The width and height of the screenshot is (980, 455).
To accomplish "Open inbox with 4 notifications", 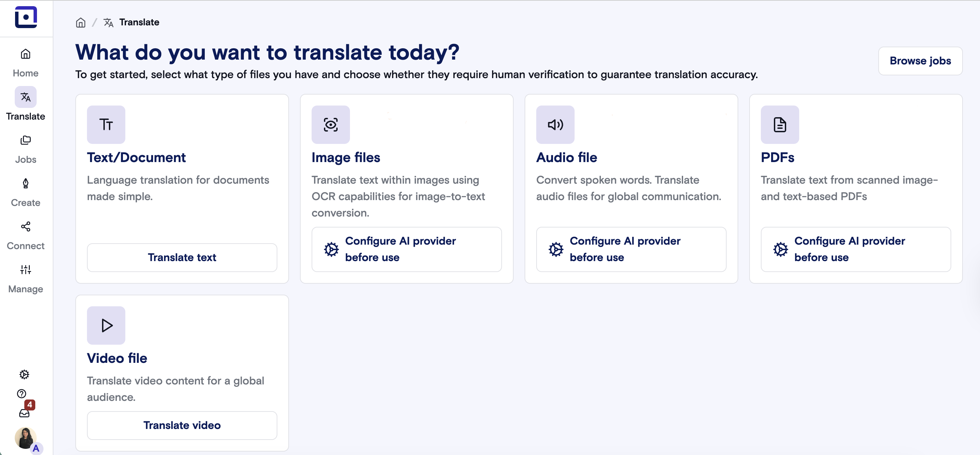I will pos(24,413).
